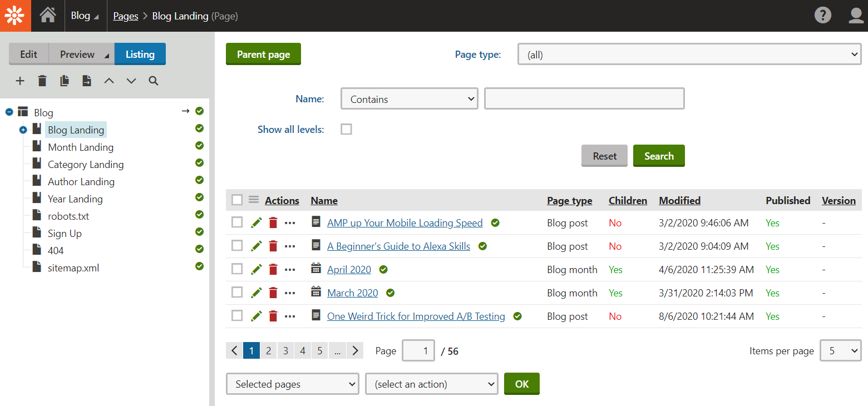Screen dimensions: 868x406
Task: Open the search icon in the tree toolbar
Action: pos(153,81)
